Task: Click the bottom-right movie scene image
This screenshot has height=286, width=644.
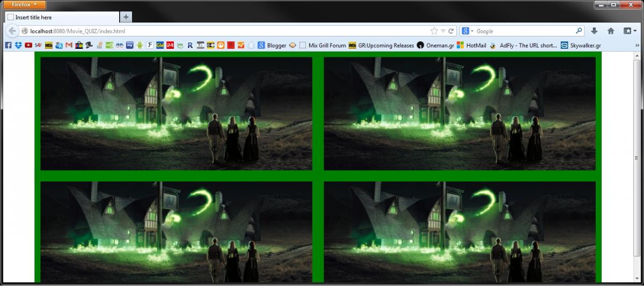Action: click(460, 232)
